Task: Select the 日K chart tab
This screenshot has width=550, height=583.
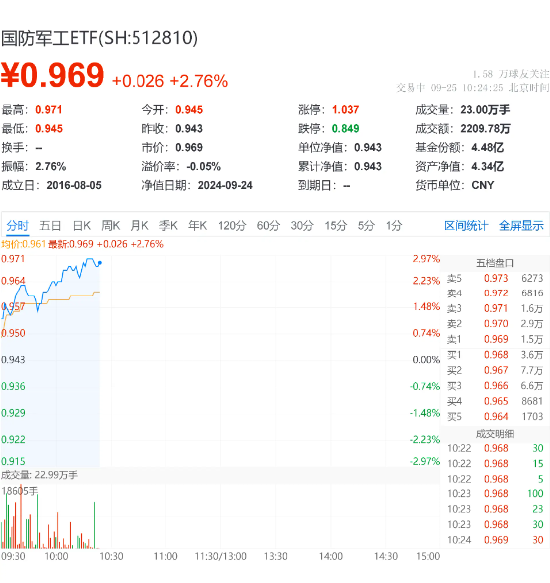Action: [82, 225]
